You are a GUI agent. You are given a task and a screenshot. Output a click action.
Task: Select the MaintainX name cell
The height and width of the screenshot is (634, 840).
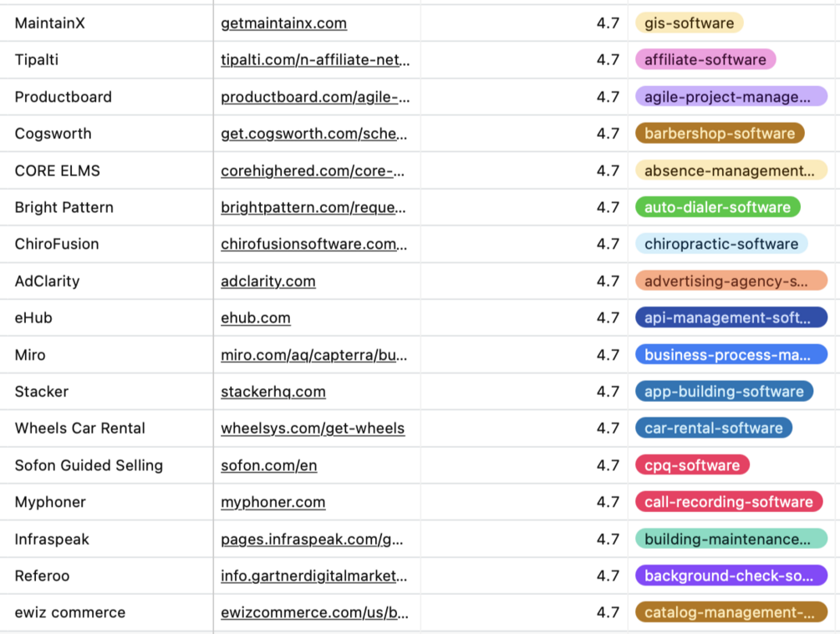pyautogui.click(x=106, y=23)
